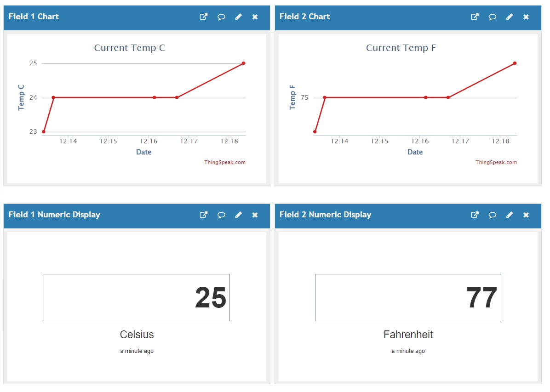Viewport: 550px width, 392px height.
Task: Click comment icon on Field 2 Chart
Action: [x=492, y=17]
